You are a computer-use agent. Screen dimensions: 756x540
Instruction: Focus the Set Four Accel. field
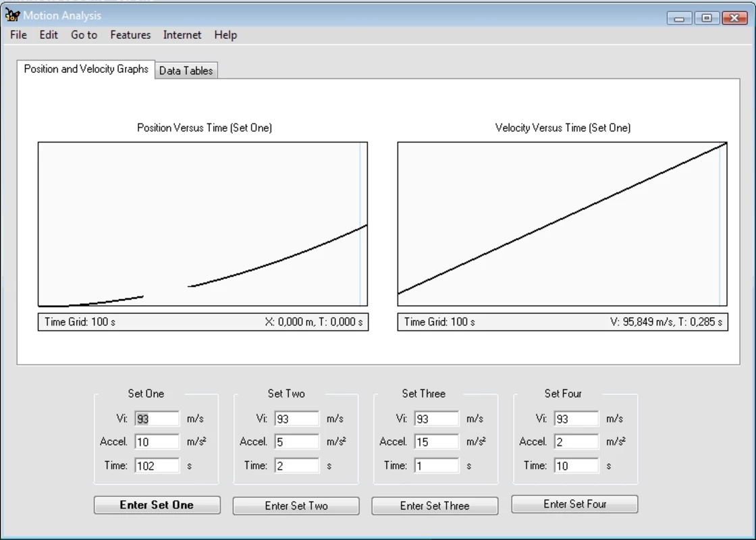pos(576,441)
